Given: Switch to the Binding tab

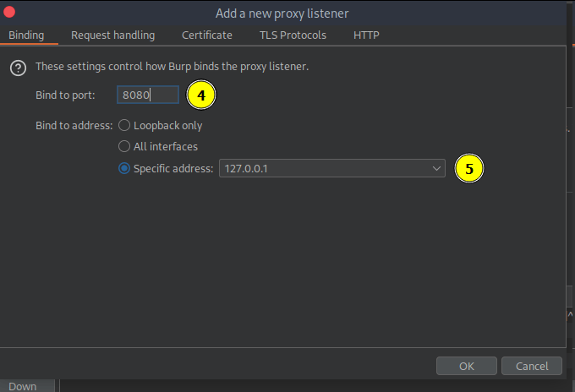Looking at the screenshot, I should click(26, 35).
